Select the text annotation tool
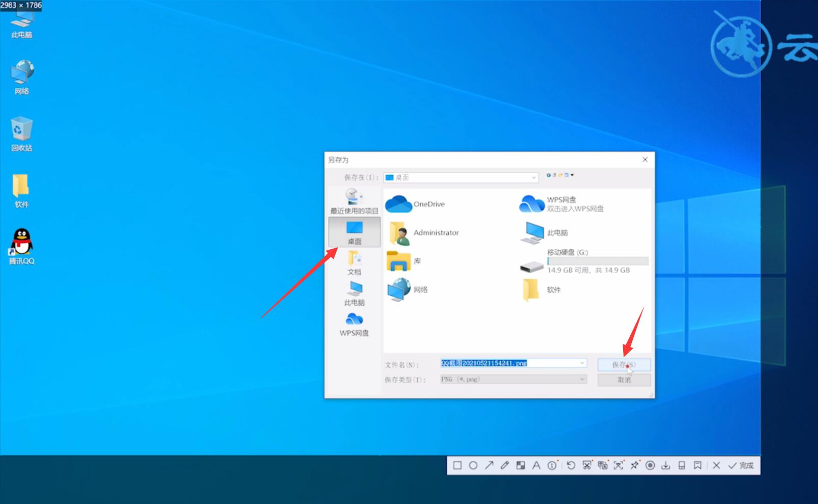The height and width of the screenshot is (504, 818). click(536, 465)
